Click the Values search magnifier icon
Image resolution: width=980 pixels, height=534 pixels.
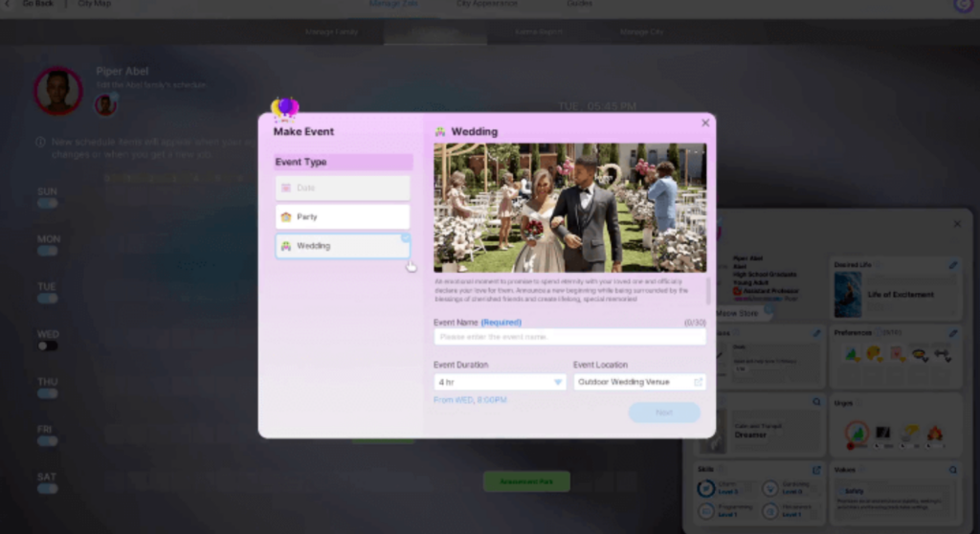tap(953, 470)
